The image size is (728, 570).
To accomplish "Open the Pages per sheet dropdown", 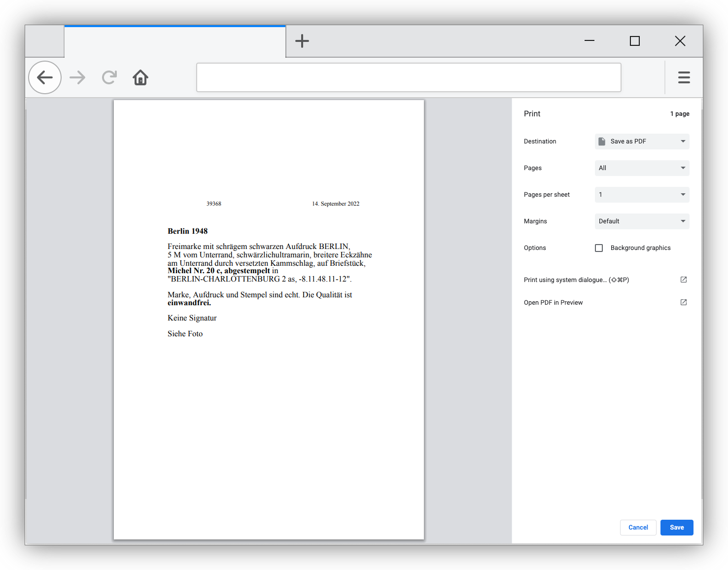I will click(x=642, y=195).
